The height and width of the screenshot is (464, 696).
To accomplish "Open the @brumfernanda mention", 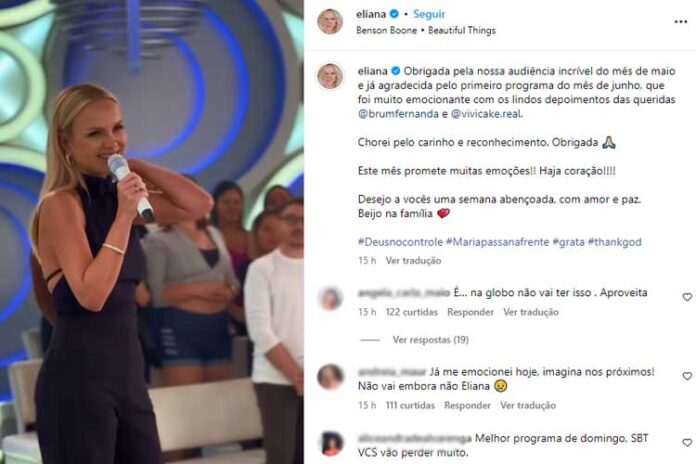I will click(x=398, y=114).
